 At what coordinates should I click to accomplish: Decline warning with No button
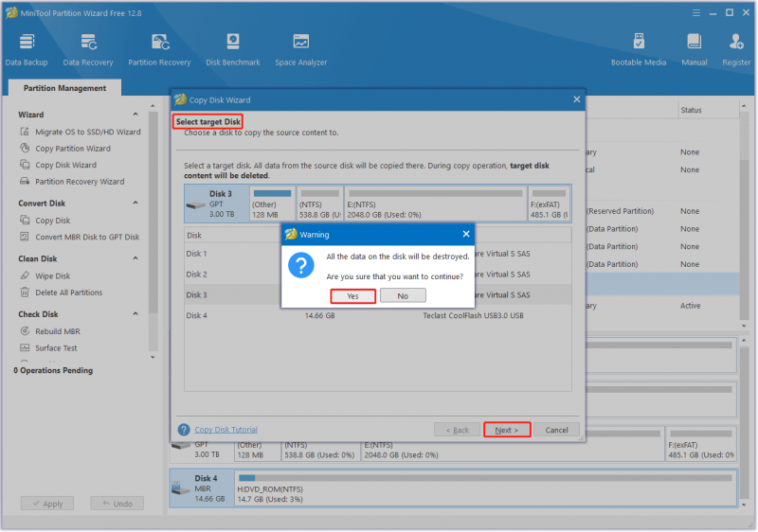click(x=403, y=295)
